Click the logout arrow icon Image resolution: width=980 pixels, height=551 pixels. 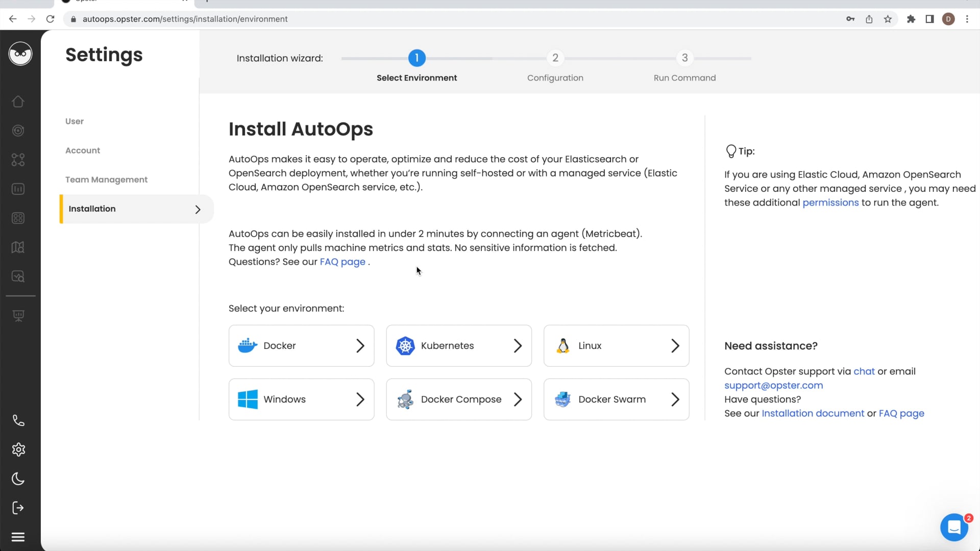tap(18, 508)
